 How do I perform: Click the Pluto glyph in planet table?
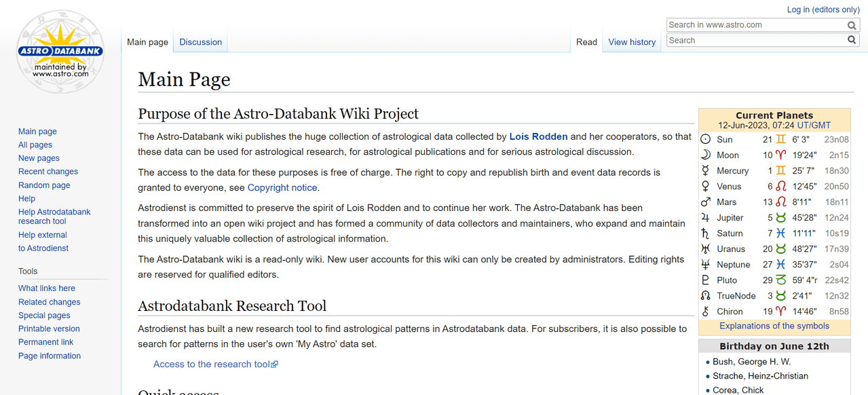click(x=706, y=280)
